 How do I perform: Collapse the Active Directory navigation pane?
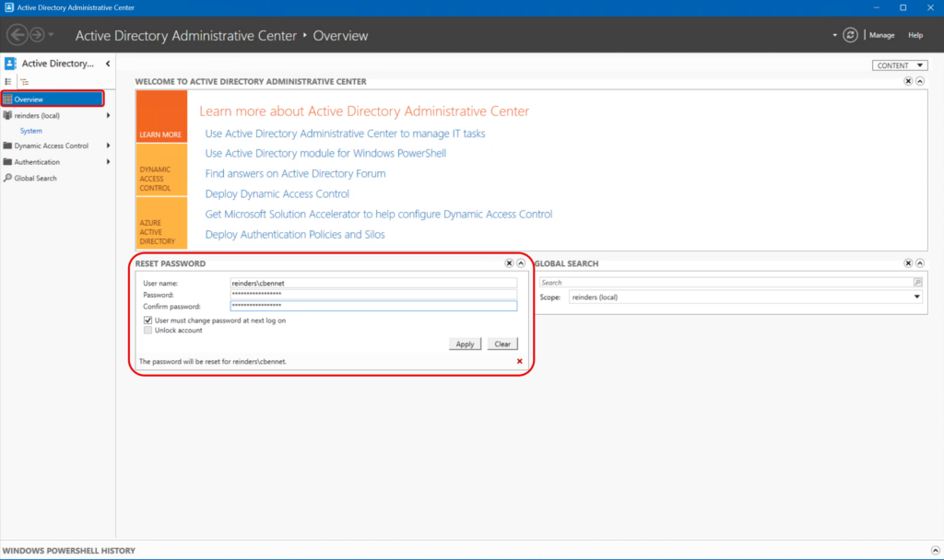pyautogui.click(x=108, y=64)
